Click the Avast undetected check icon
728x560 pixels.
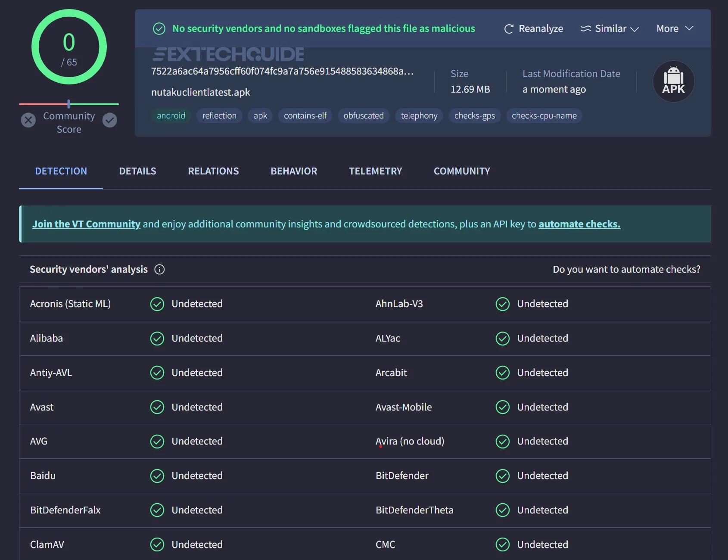pos(157,407)
